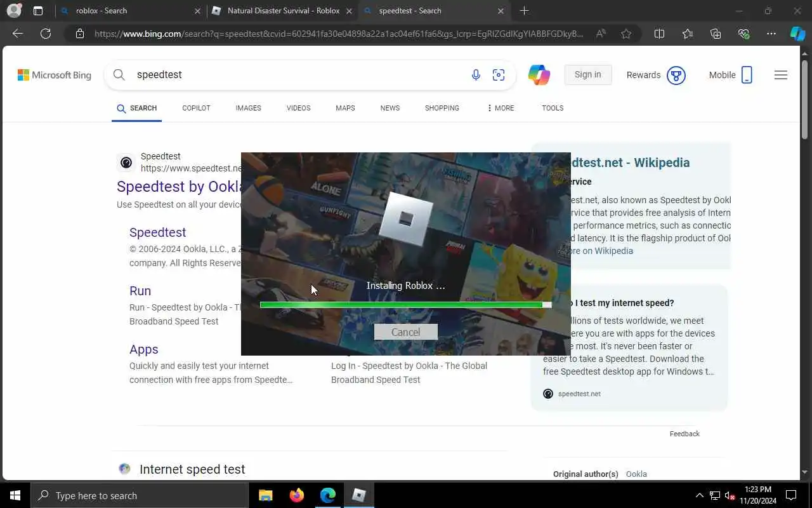Switch to Natural Disaster Survival tab
Image resolution: width=812 pixels, height=508 pixels.
tap(283, 11)
